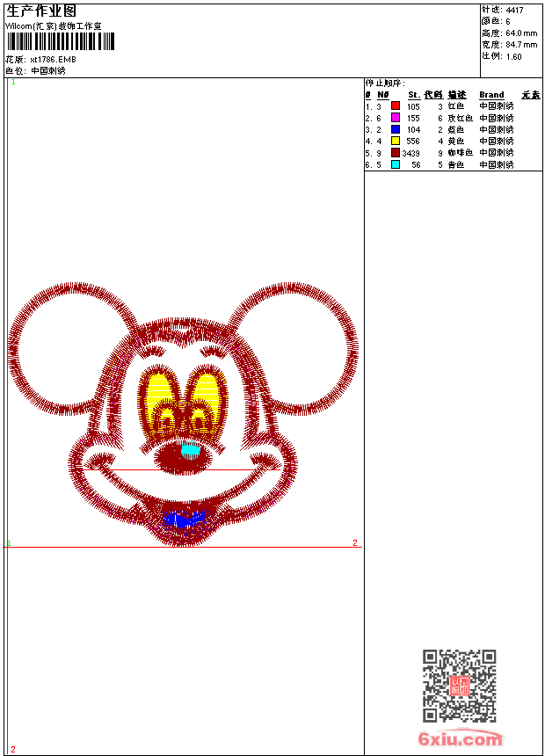Select the file name xt1786.EMB
Screen dimensions: 545x756
pos(53,59)
